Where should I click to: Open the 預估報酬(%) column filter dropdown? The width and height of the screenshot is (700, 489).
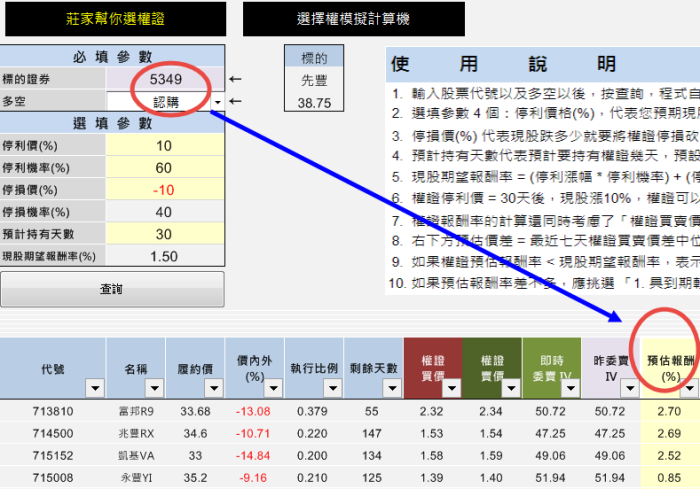coord(690,388)
